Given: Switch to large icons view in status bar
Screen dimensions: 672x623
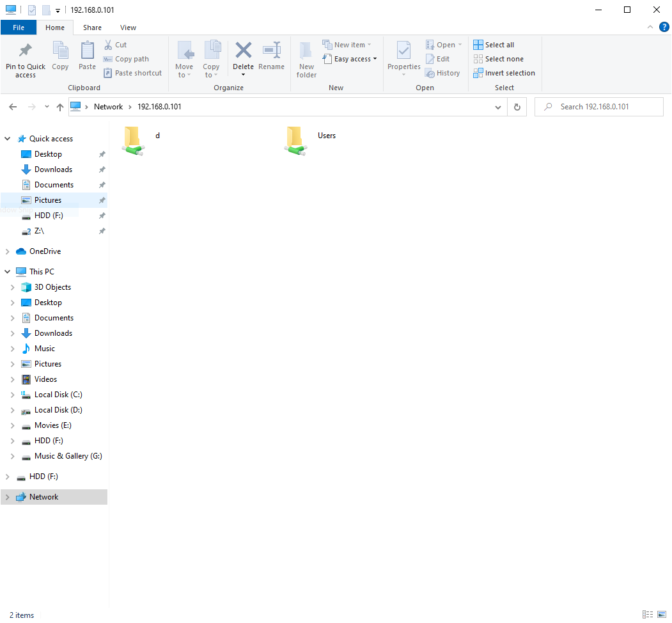Looking at the screenshot, I should coord(662,615).
